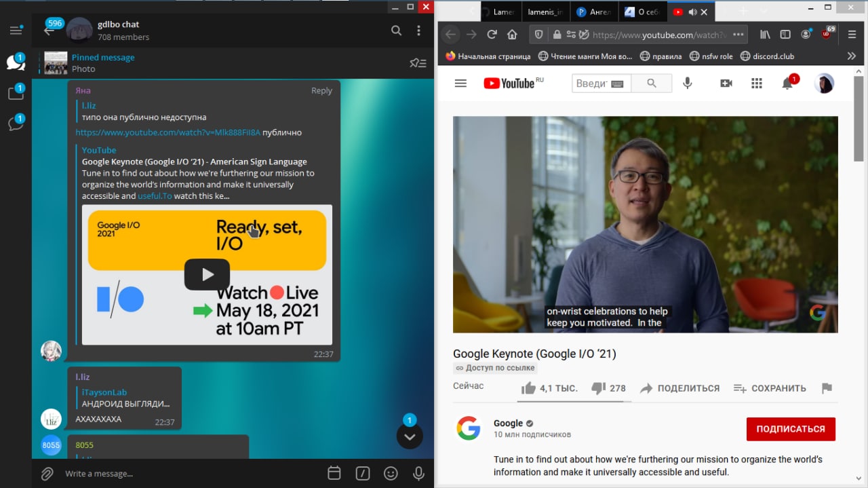Open Firefox account icon
The height and width of the screenshot is (488, 868).
pos(806,35)
